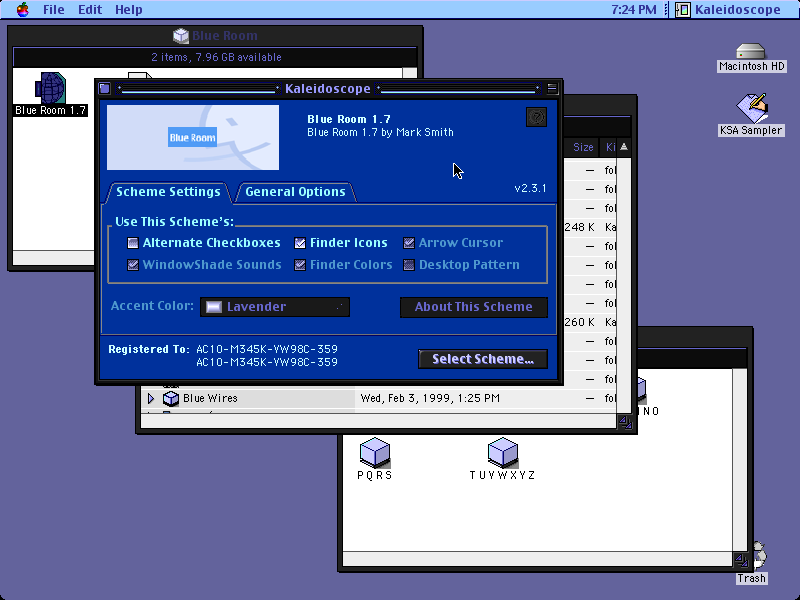Image resolution: width=800 pixels, height=600 pixels.
Task: Click the Select Scheme... button
Action: (x=483, y=359)
